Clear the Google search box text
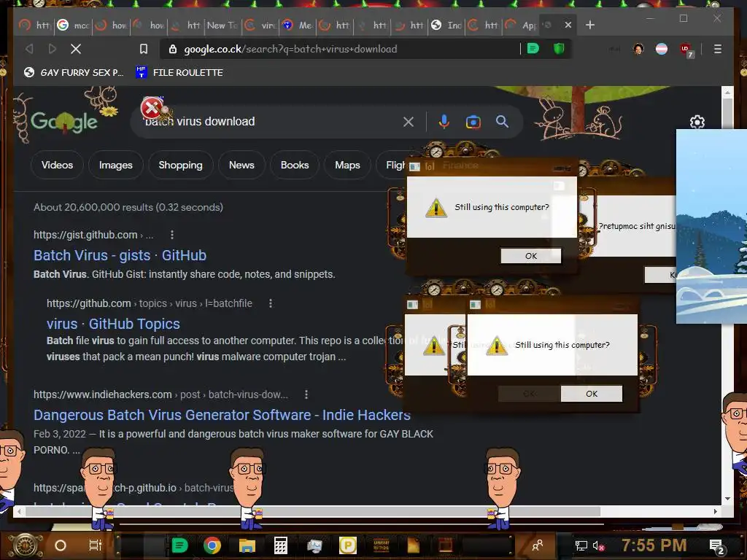Screen dimensions: 747x560 (409, 122)
